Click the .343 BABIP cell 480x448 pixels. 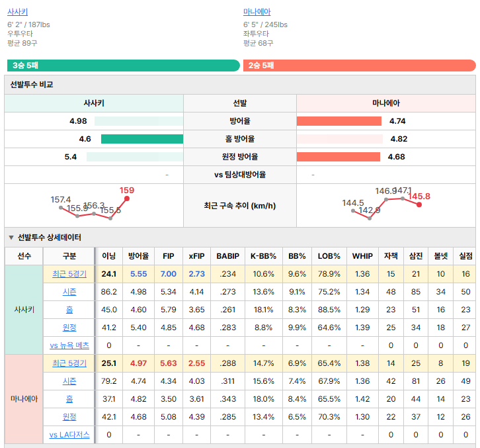point(227,398)
